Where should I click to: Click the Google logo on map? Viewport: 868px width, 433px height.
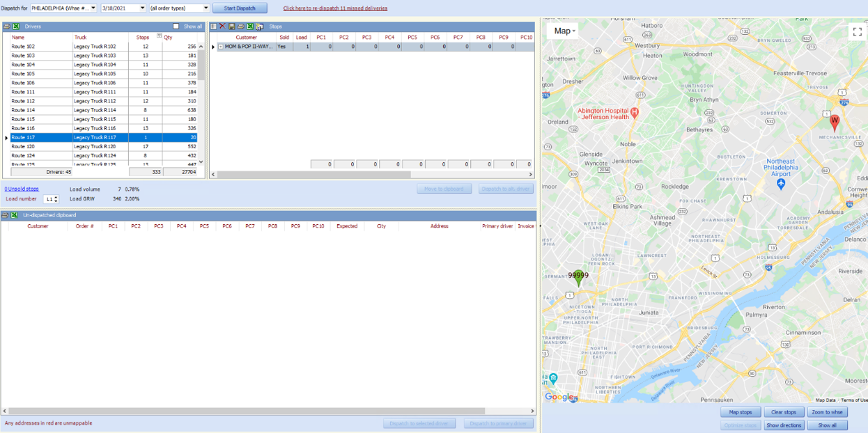560,397
